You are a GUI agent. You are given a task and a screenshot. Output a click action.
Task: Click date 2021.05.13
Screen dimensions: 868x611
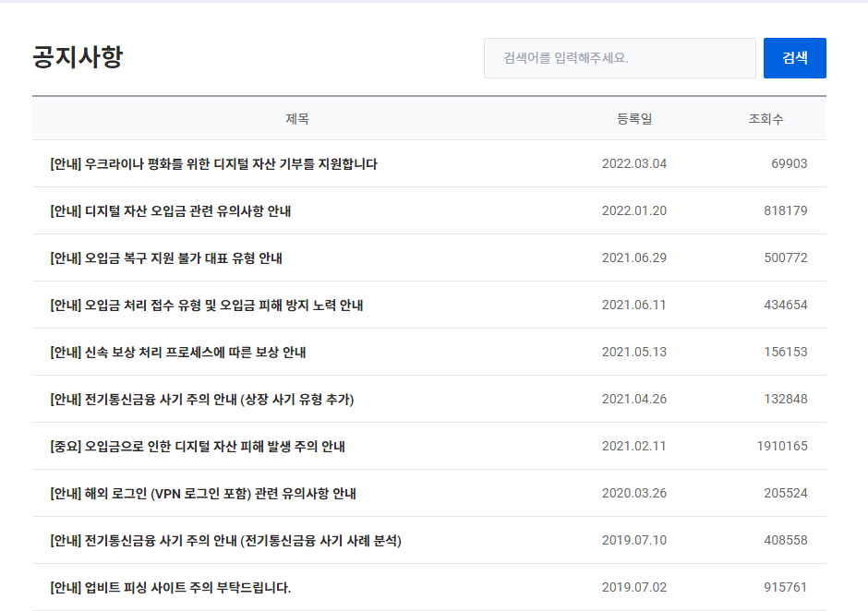click(634, 352)
